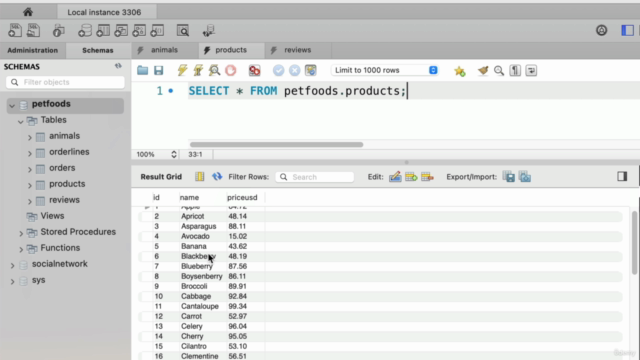Go to the Home tab icon
640x360 pixels.
pyautogui.click(x=28, y=12)
